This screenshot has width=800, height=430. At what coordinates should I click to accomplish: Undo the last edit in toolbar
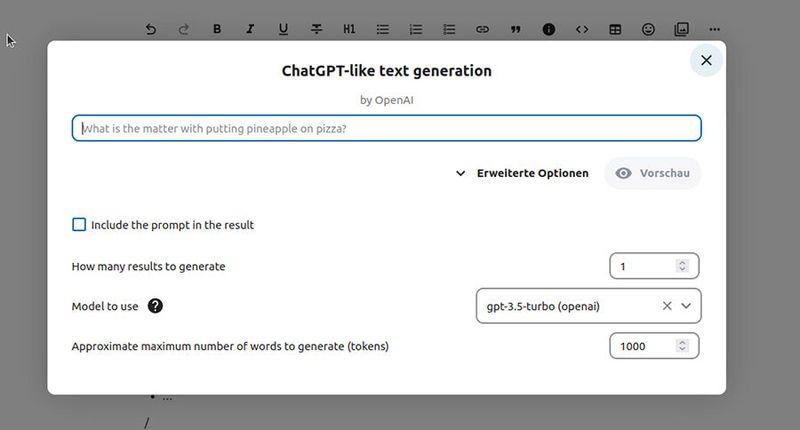151,29
